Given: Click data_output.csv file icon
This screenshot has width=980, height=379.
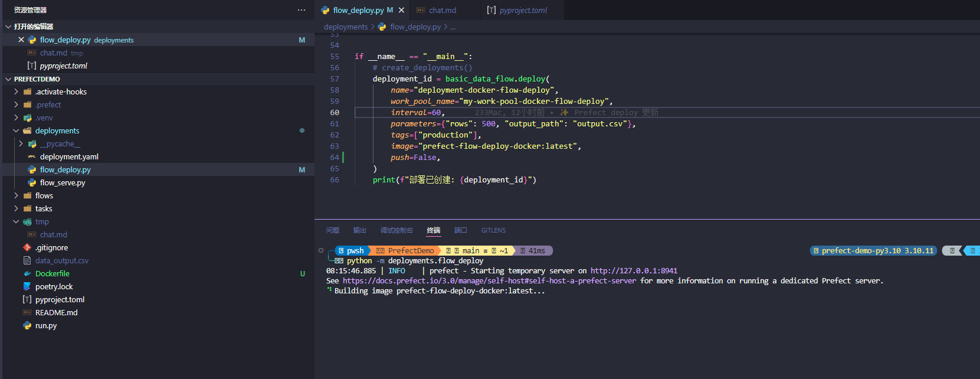Looking at the screenshot, I should coord(27,260).
